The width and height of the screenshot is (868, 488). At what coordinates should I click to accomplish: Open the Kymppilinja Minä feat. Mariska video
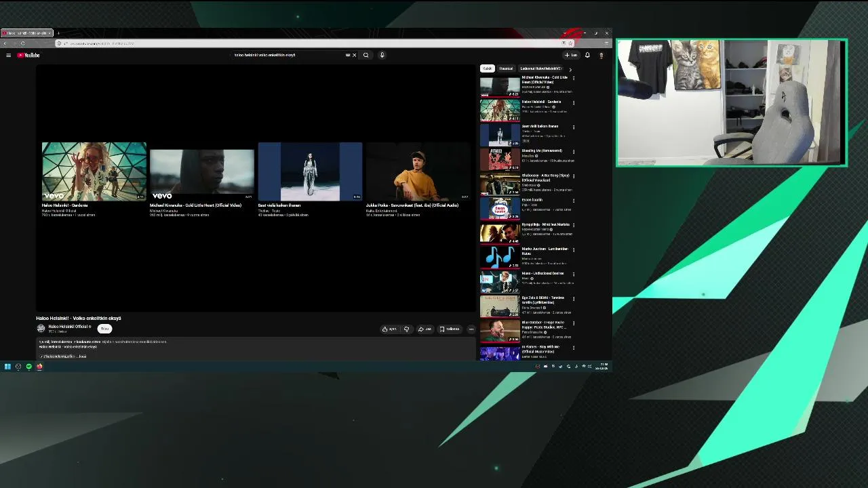point(500,232)
